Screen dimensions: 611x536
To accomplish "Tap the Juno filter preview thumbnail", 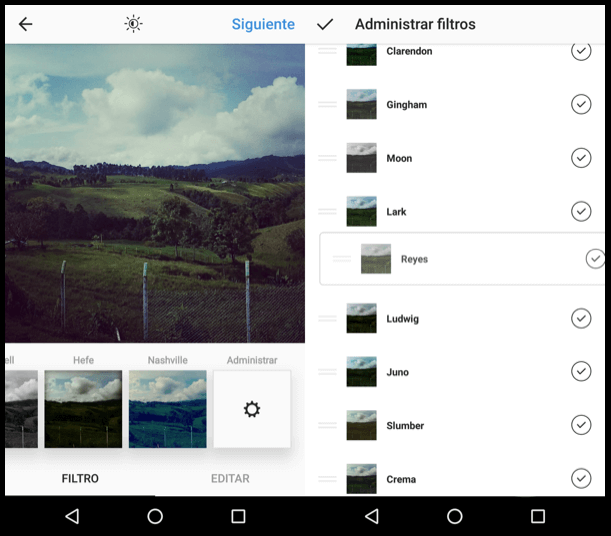I will pos(362,372).
